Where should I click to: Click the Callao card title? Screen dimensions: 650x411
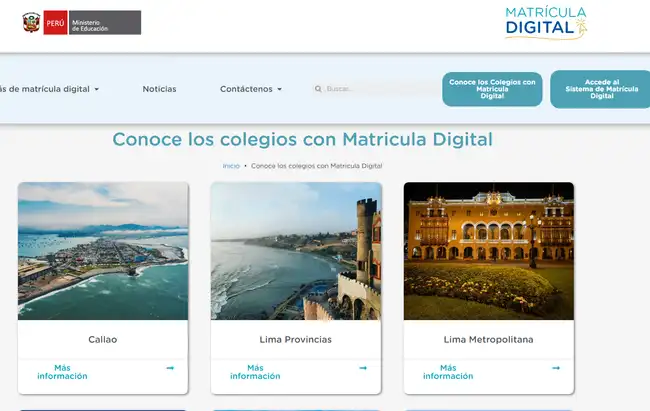coord(103,339)
